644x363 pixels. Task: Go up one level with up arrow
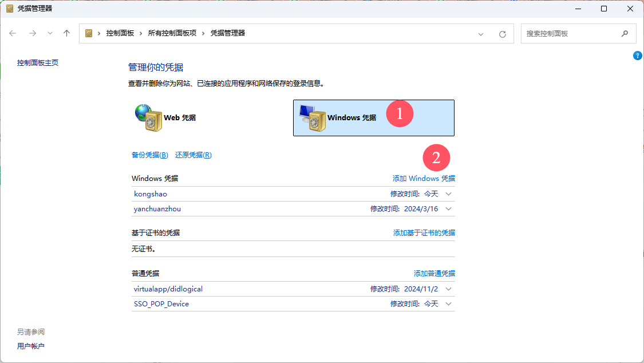point(66,33)
